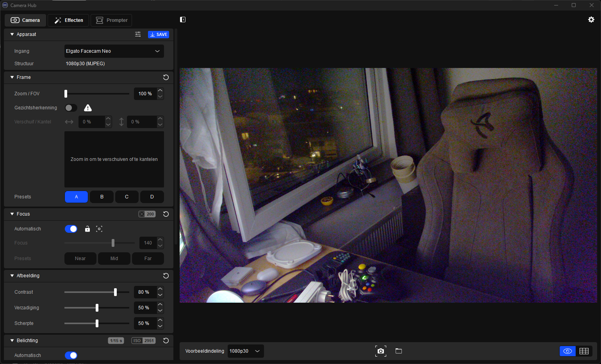The width and height of the screenshot is (601, 364).
Task: Switch to the Effecten tab
Action: coord(68,20)
